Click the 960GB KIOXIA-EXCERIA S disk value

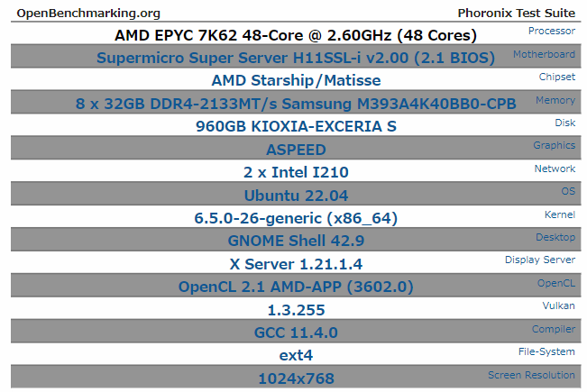(296, 126)
